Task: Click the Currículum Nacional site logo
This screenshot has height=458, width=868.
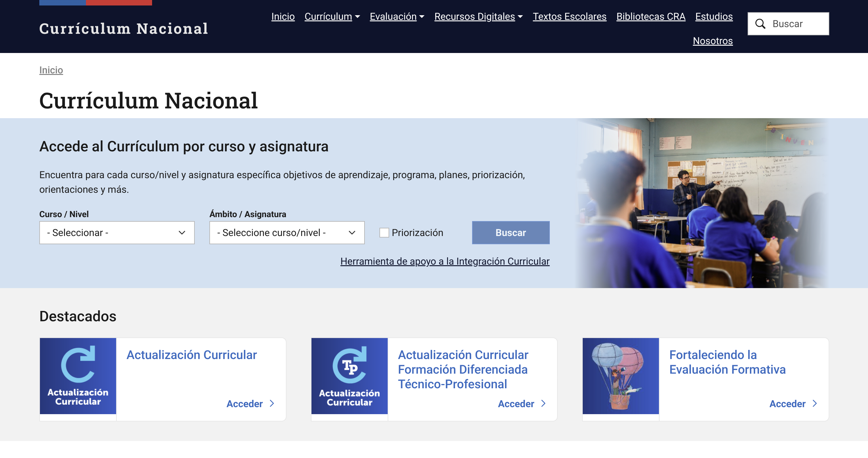Action: (124, 29)
